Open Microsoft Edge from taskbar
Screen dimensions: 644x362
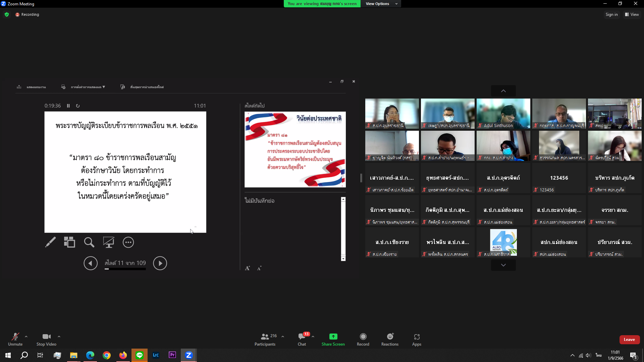(90, 355)
